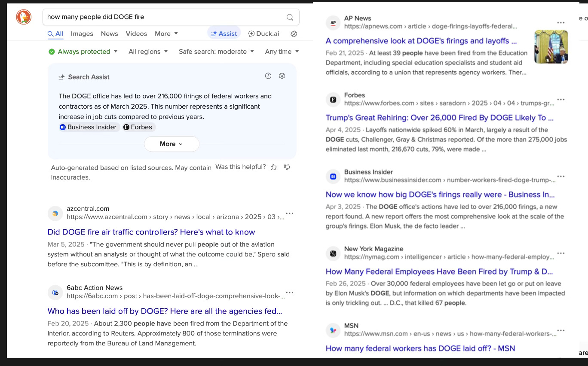Click the 6abc.com URL breadcrumb
This screenshot has width=588, height=366.
click(x=176, y=296)
